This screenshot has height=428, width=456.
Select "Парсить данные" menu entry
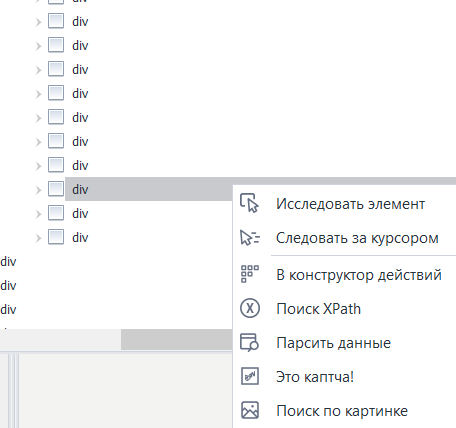333,343
